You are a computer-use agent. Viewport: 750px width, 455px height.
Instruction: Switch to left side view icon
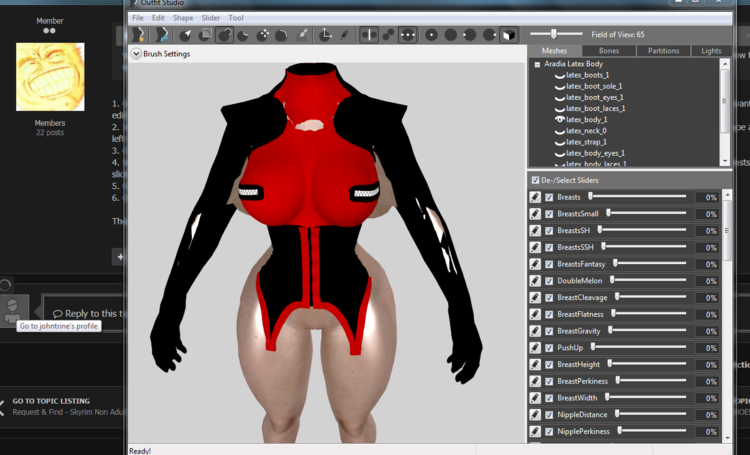(x=470, y=35)
